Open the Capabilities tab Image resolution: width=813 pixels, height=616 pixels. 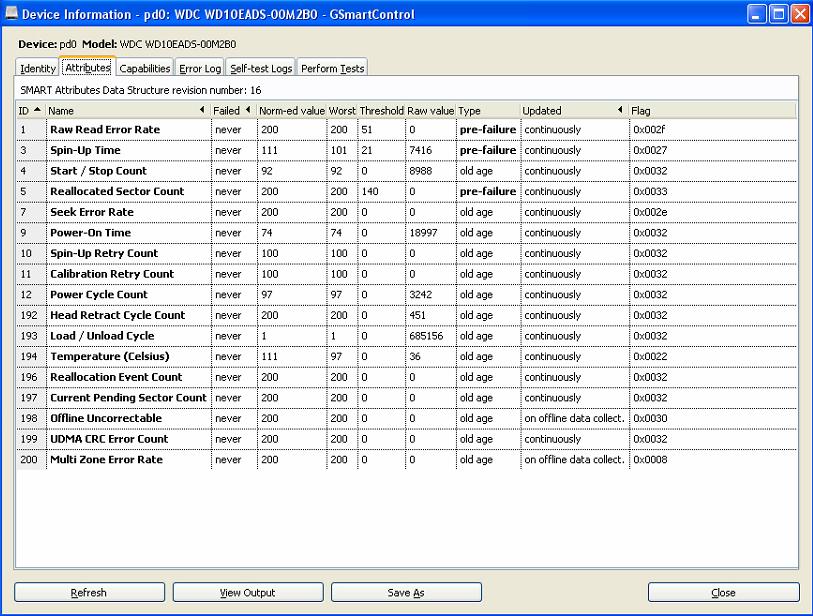145,68
